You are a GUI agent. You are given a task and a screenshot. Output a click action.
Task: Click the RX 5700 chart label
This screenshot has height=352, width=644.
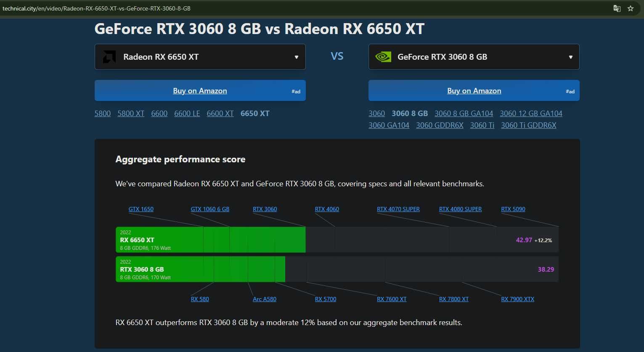[x=326, y=299]
